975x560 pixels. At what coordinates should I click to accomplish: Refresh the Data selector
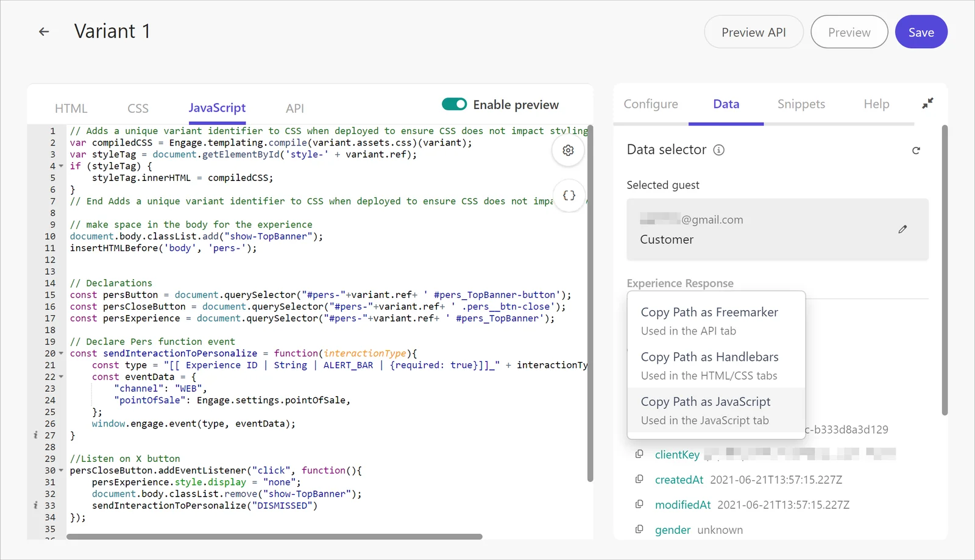pyautogui.click(x=916, y=151)
